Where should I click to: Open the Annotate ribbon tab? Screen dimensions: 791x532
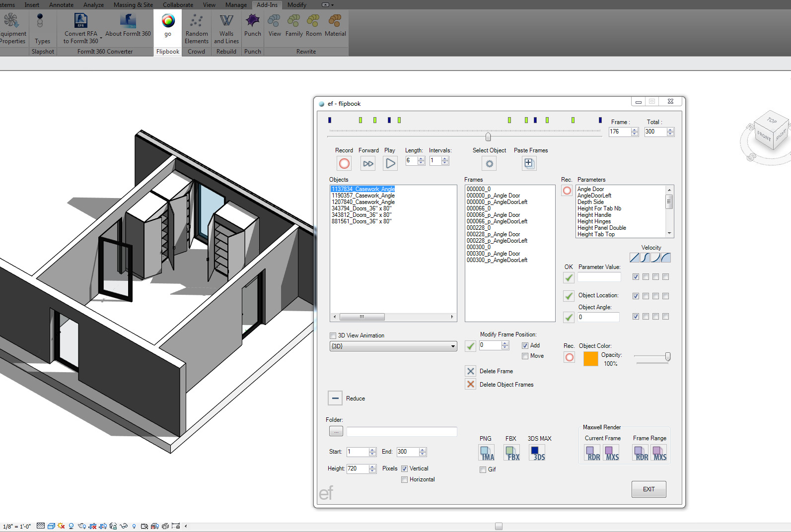tap(61, 5)
